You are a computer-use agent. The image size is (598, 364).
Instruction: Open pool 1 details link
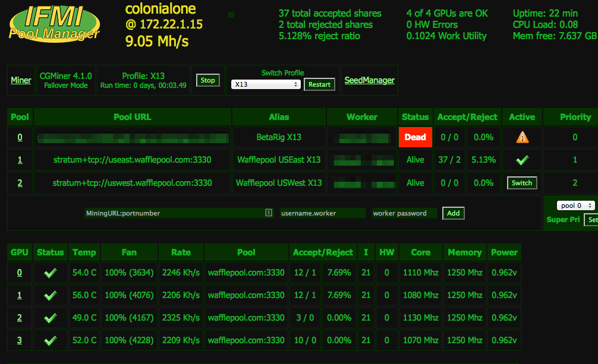point(20,160)
